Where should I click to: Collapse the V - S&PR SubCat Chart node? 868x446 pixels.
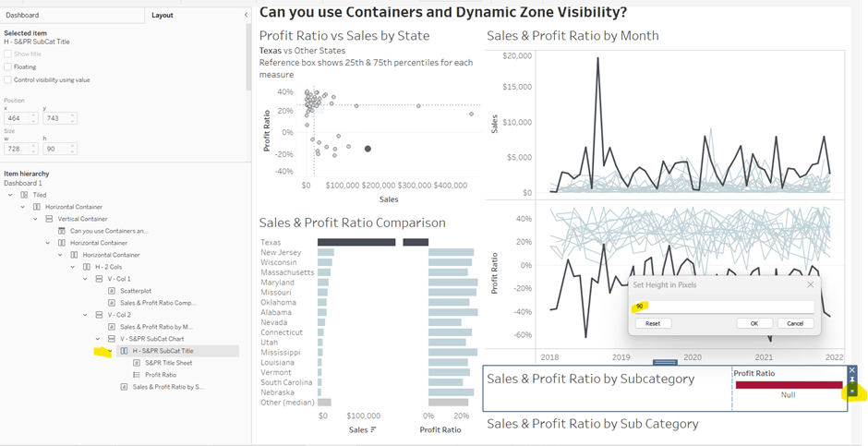pyautogui.click(x=98, y=339)
